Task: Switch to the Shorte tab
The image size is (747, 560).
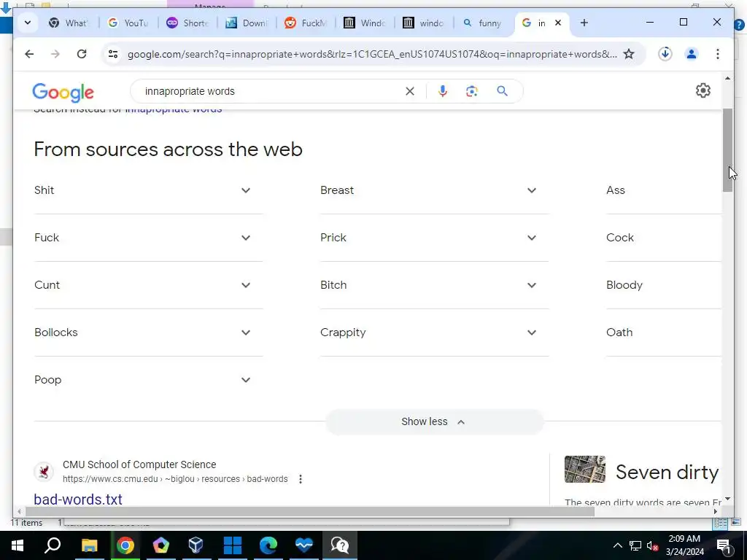Action: (x=187, y=23)
